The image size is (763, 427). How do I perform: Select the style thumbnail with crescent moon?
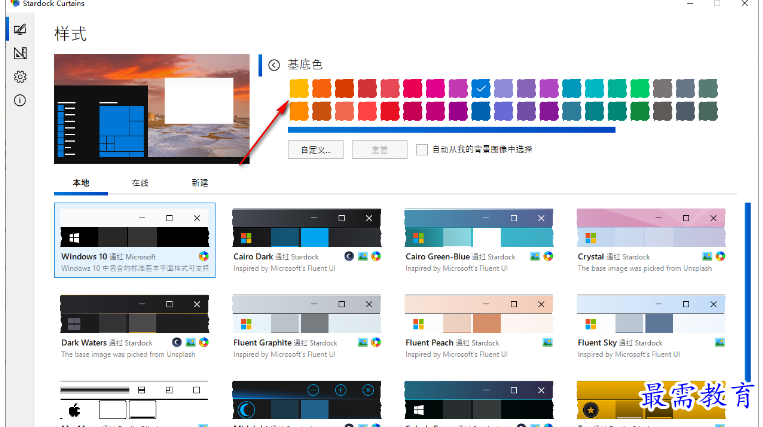pyautogui.click(x=307, y=400)
